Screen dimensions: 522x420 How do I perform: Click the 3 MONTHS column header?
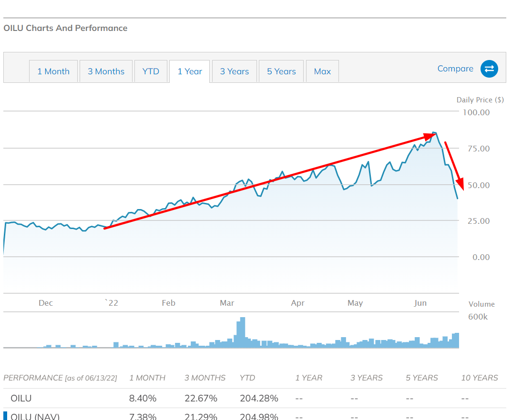coord(205,378)
